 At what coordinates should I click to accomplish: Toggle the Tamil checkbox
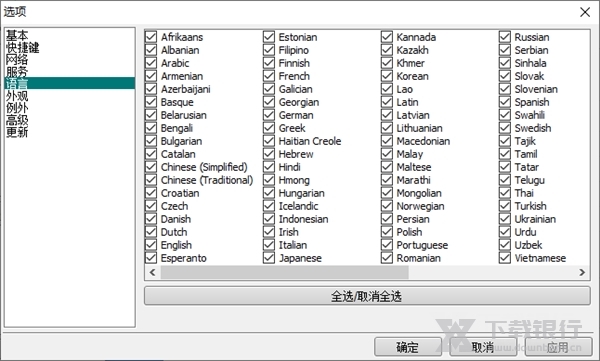[505, 154]
